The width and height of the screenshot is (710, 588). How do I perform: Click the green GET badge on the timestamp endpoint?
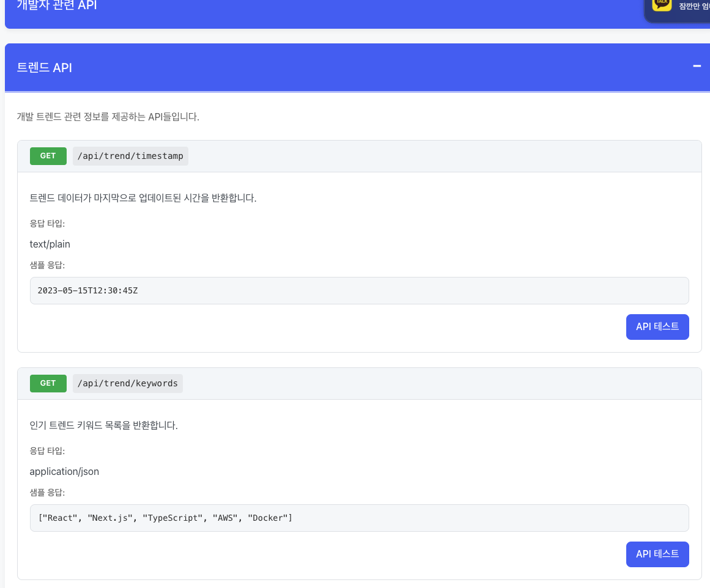[x=48, y=156]
